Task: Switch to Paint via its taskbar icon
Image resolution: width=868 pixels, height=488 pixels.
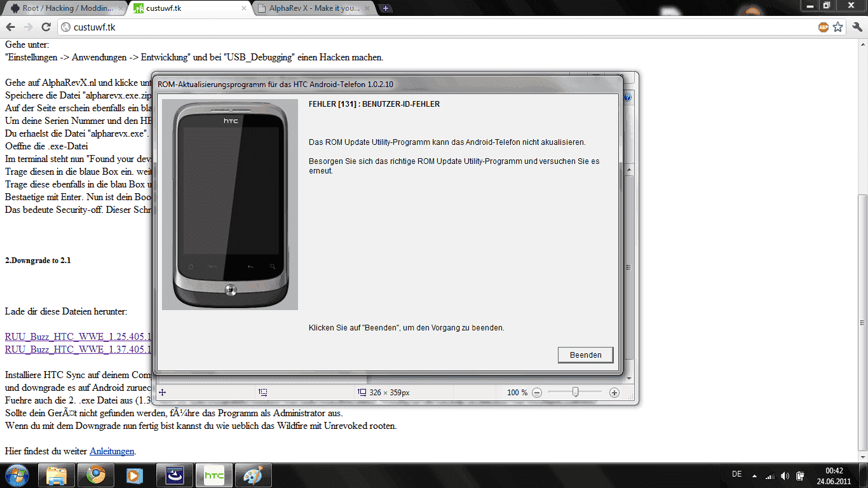Action: (254, 475)
